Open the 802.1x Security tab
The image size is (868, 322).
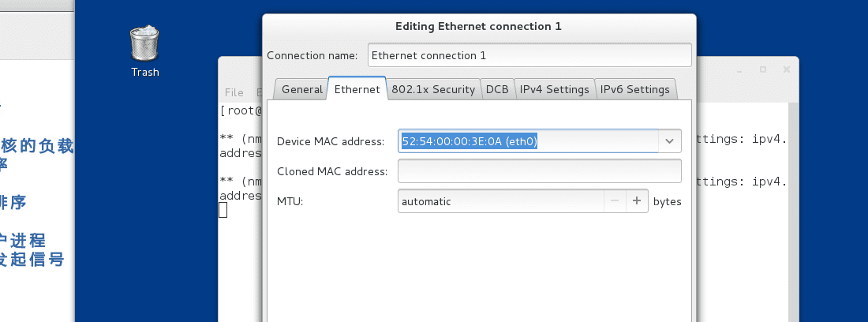[433, 89]
